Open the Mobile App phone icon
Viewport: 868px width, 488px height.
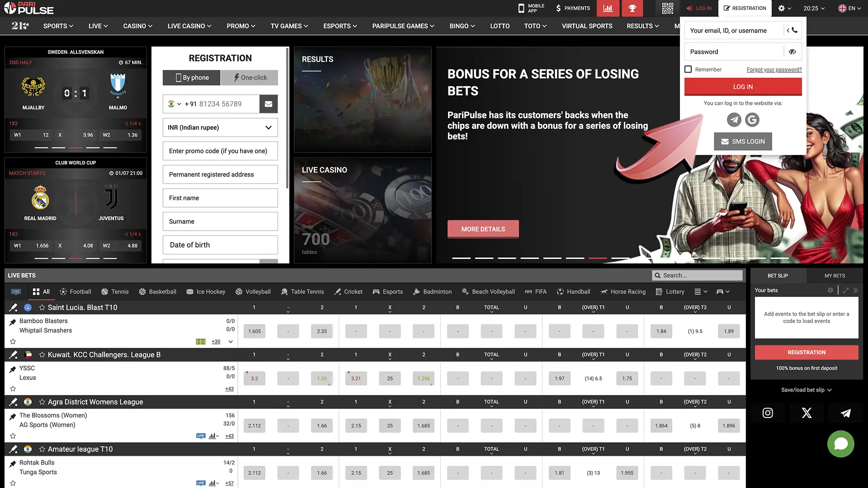(521, 8)
